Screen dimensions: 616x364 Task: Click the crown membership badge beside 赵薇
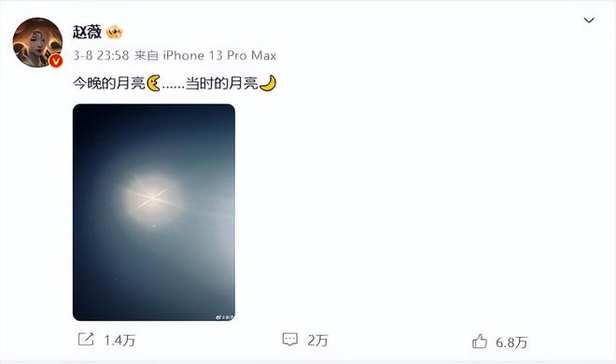coord(114,32)
